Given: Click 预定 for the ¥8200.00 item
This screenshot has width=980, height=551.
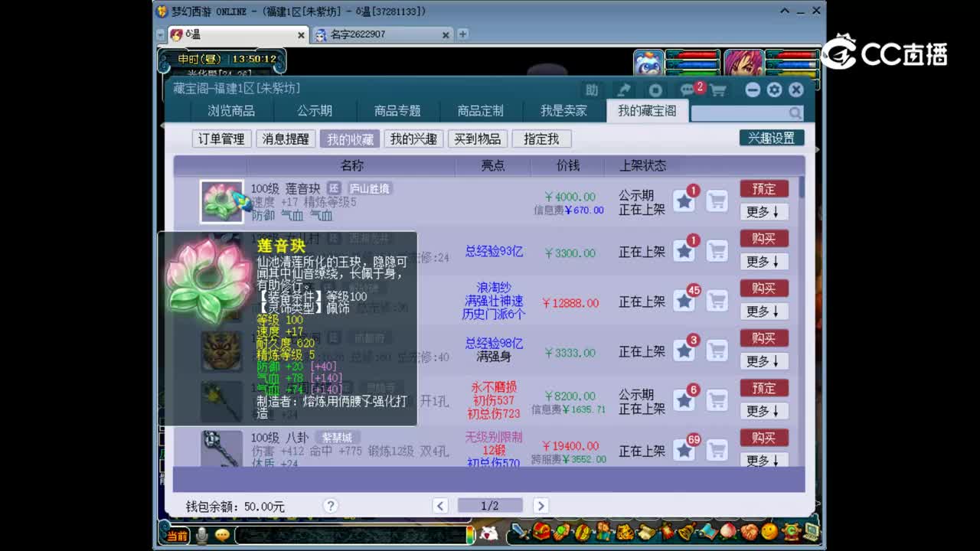Looking at the screenshot, I should click(764, 388).
